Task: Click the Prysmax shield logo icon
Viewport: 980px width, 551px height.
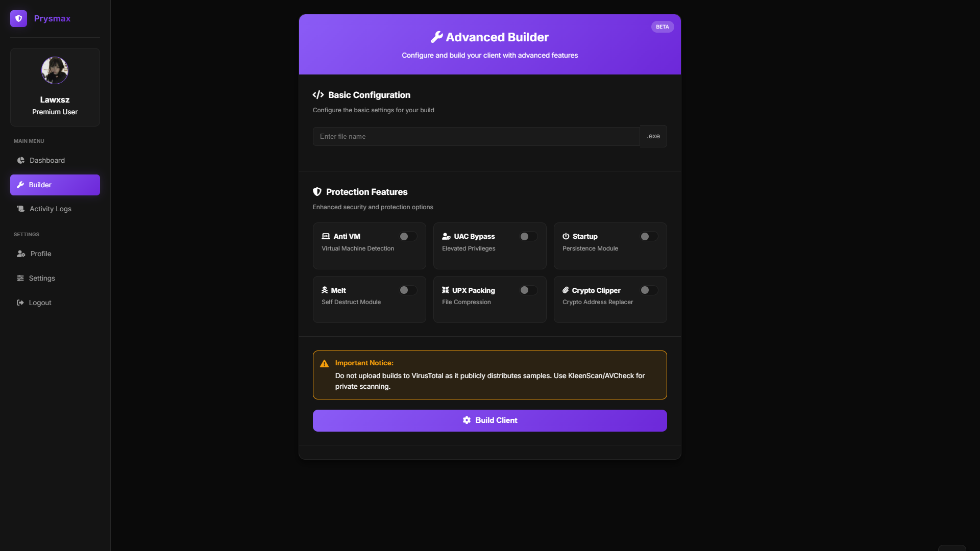Action: (18, 18)
